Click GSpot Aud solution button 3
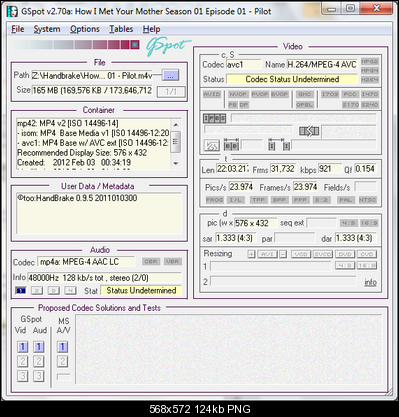The image size is (399, 417). (39, 376)
